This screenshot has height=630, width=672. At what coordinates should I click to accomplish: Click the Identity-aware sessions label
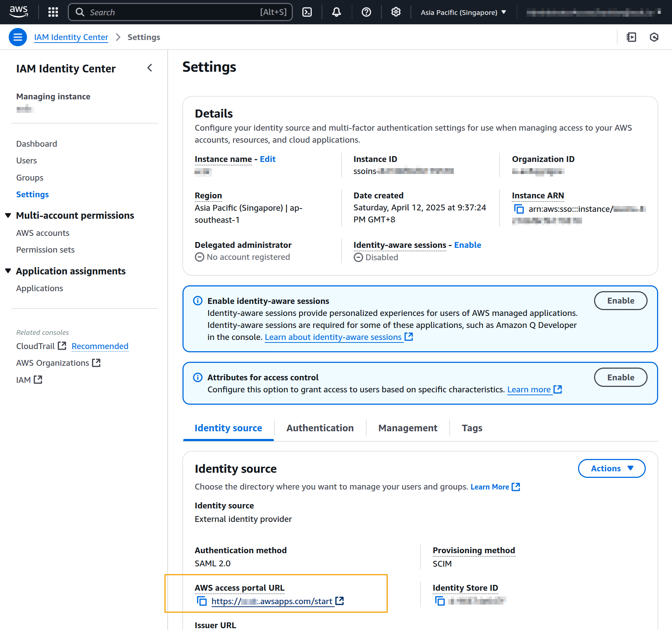tap(400, 245)
